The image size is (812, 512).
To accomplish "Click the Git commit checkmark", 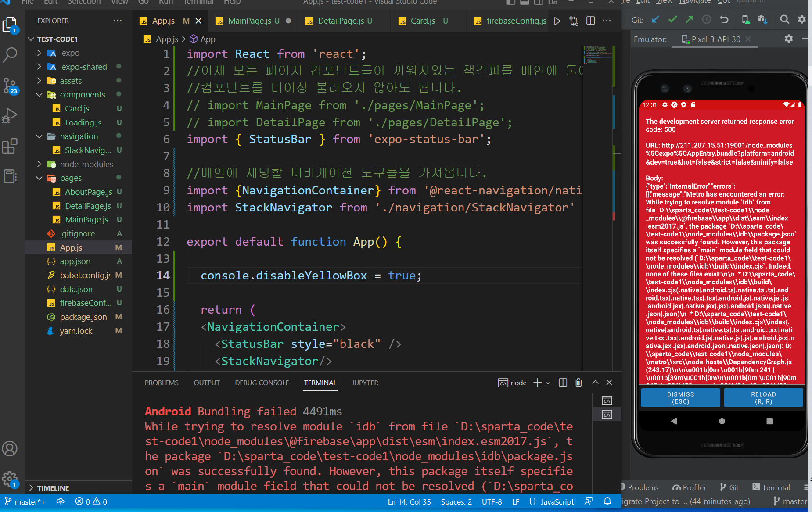I will [672, 20].
